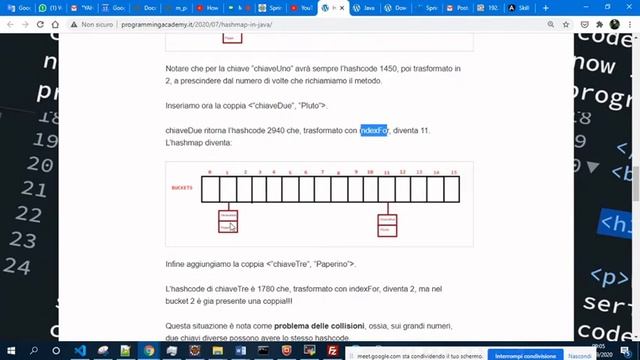Screen dimensions: 640x360
Task: Click the zoom magnifier icon in address bar
Action: point(551,24)
